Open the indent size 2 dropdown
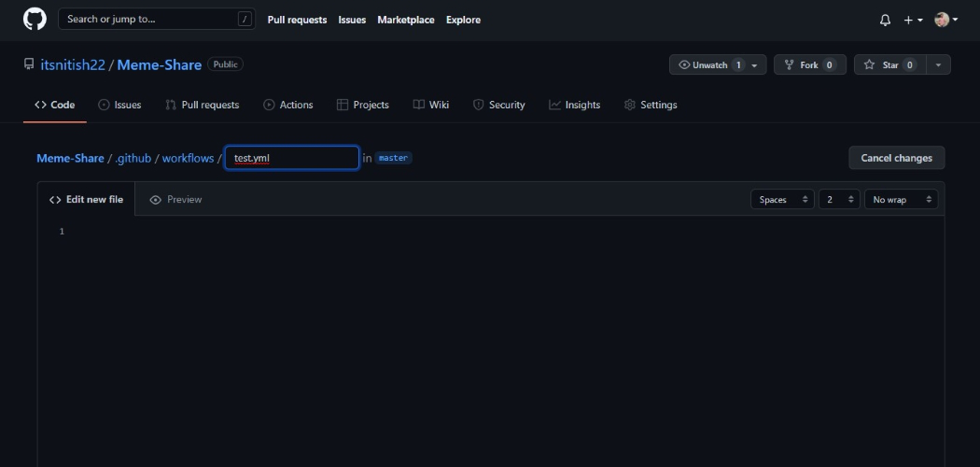 point(839,200)
